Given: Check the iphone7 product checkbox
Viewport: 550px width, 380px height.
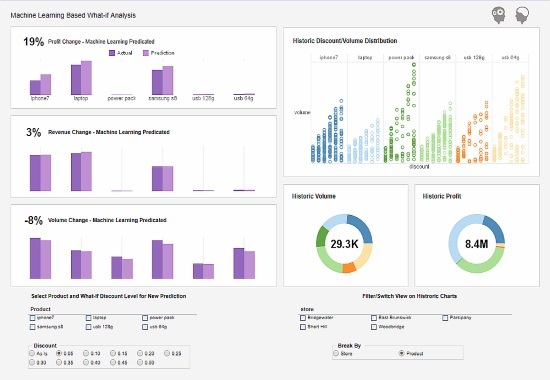Looking at the screenshot, I should 33,318.
